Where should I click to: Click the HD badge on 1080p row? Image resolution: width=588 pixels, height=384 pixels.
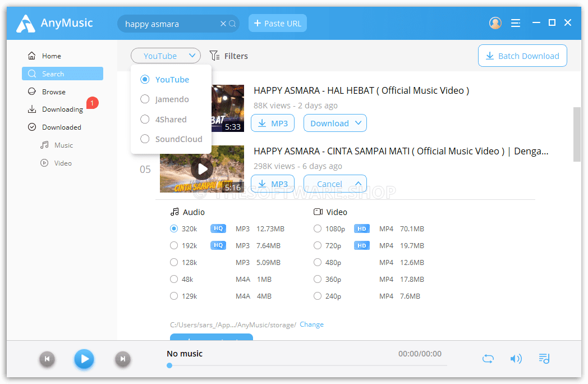pyautogui.click(x=361, y=228)
